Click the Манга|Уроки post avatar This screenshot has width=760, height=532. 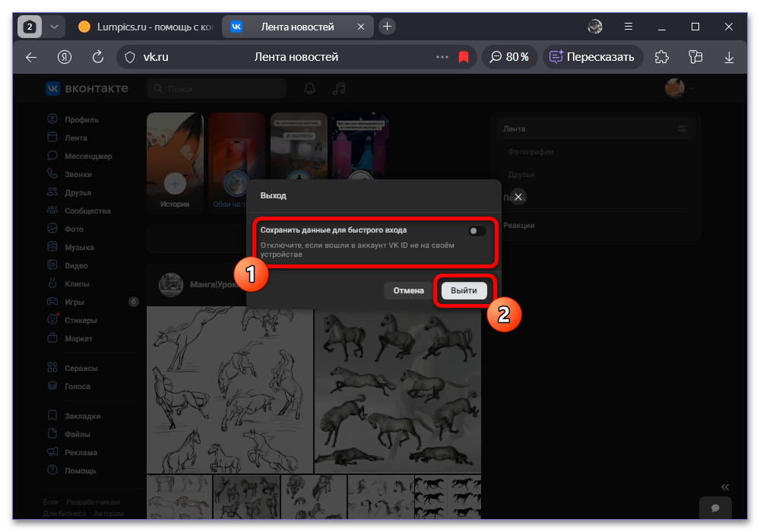coord(170,284)
